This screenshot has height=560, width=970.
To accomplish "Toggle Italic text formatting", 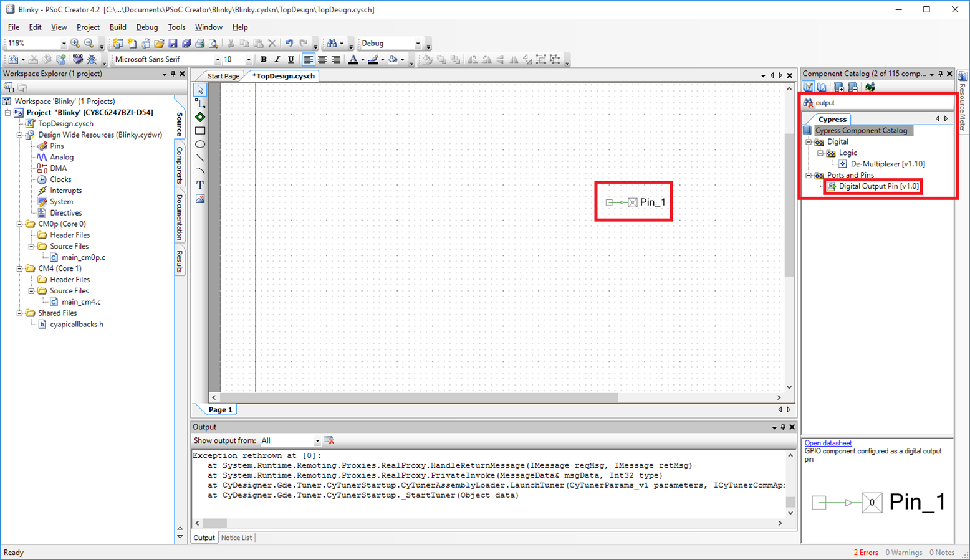I will coord(277,60).
